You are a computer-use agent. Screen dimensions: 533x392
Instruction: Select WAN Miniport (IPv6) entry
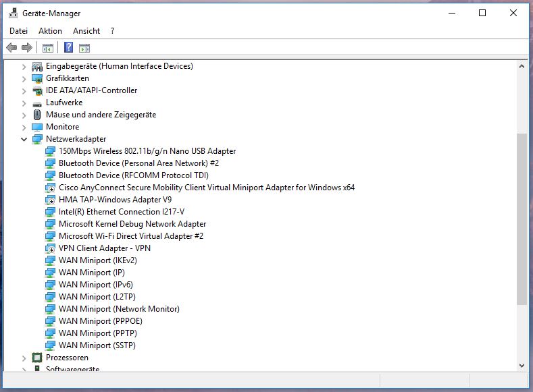pos(96,285)
